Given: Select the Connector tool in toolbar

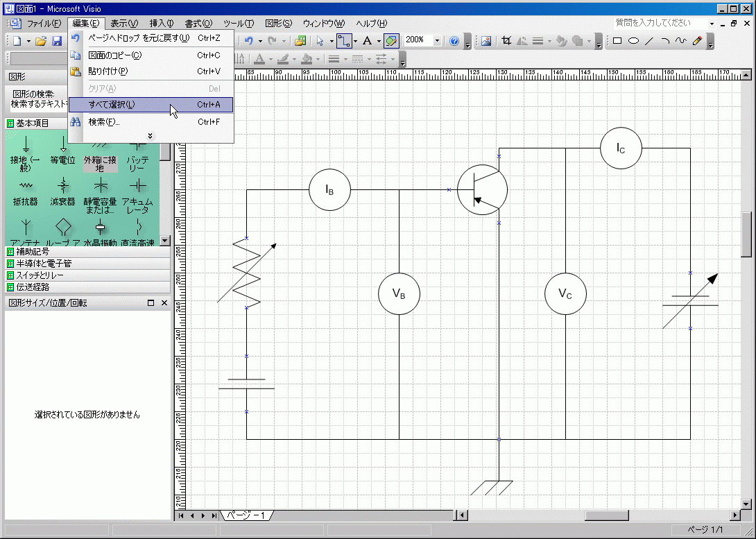Looking at the screenshot, I should pyautogui.click(x=343, y=41).
